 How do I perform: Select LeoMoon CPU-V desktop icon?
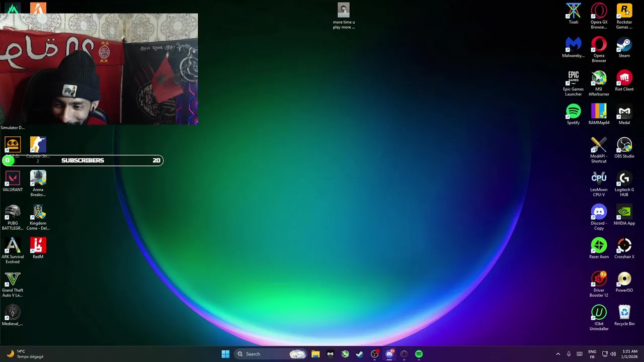[599, 184]
